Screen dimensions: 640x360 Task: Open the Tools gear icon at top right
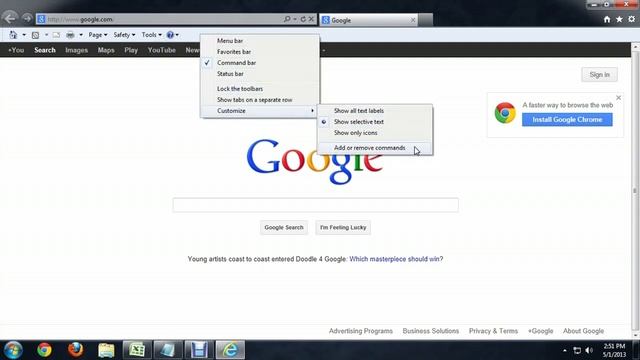pyautogui.click(x=631, y=19)
